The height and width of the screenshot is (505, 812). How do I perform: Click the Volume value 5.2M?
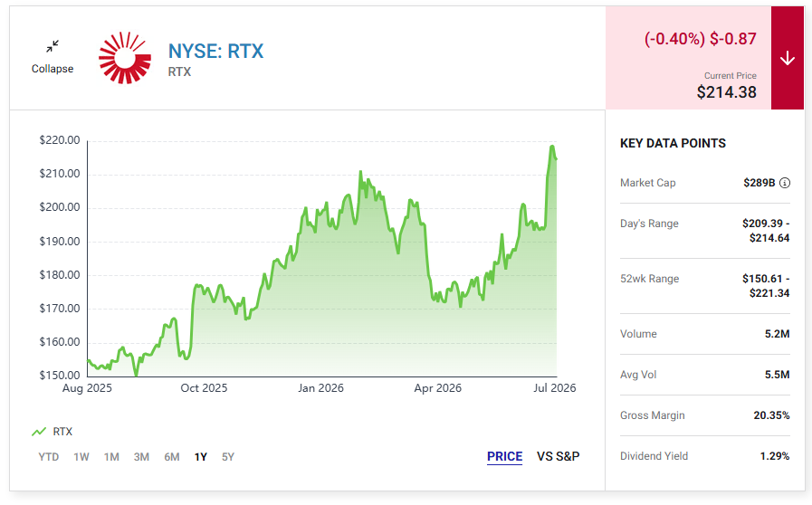[x=778, y=334]
